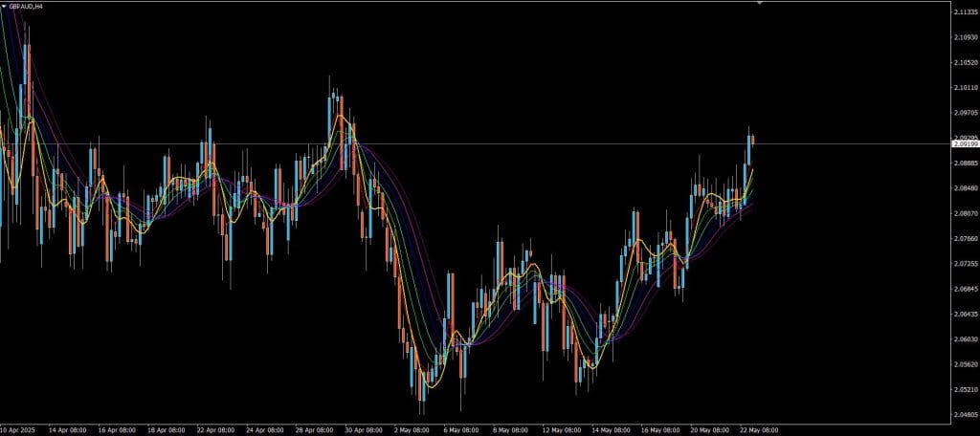Click the chart shift triangle marker at top
This screenshot has height=436, width=980.
click(x=759, y=3)
